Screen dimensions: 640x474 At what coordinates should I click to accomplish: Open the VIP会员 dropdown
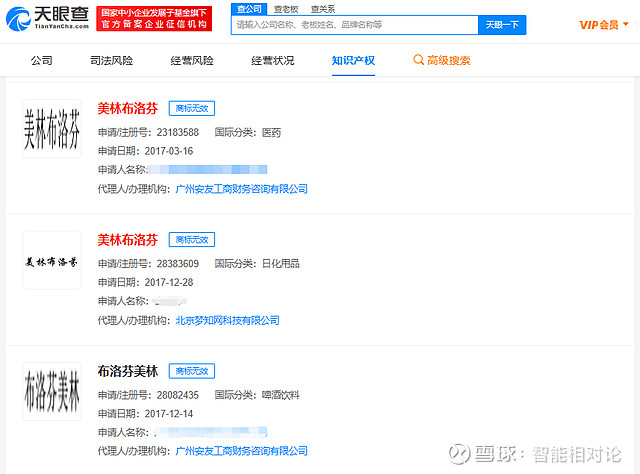click(x=603, y=25)
